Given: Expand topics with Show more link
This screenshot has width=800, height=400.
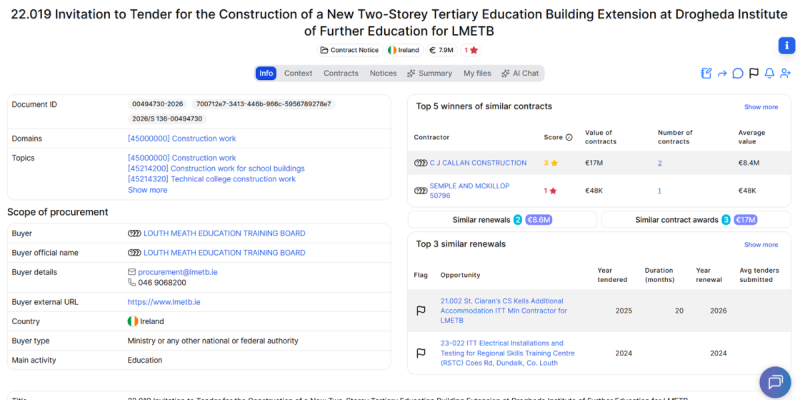Looking at the screenshot, I should [147, 190].
